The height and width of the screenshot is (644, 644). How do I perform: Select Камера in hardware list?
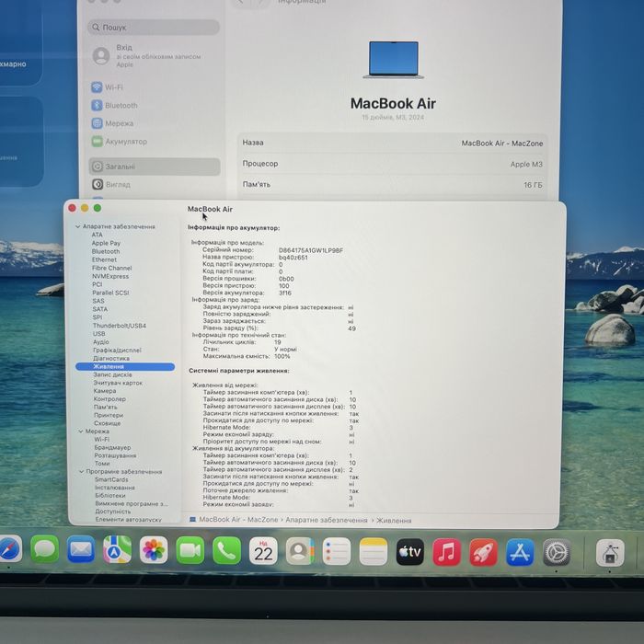[105, 391]
